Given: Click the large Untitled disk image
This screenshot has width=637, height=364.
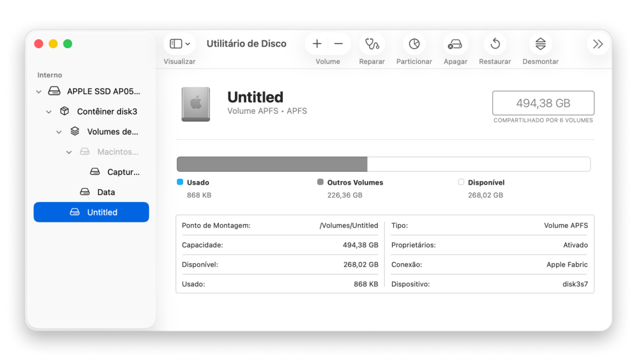Looking at the screenshot, I should pos(196,104).
